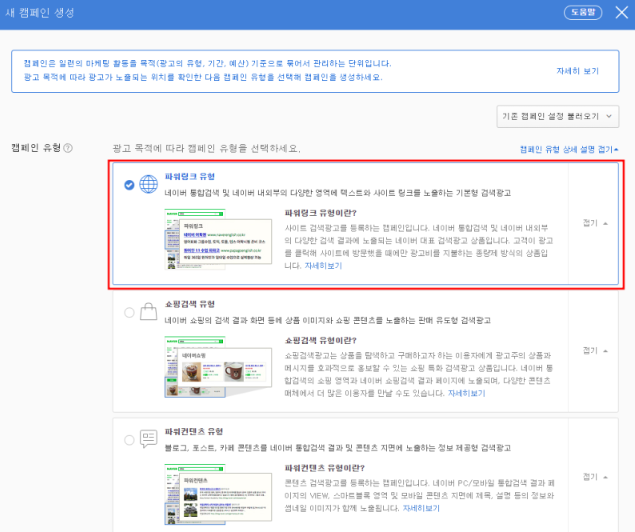
Task: Click the 파워컨텐츠 유형 title text
Action: click(x=194, y=432)
